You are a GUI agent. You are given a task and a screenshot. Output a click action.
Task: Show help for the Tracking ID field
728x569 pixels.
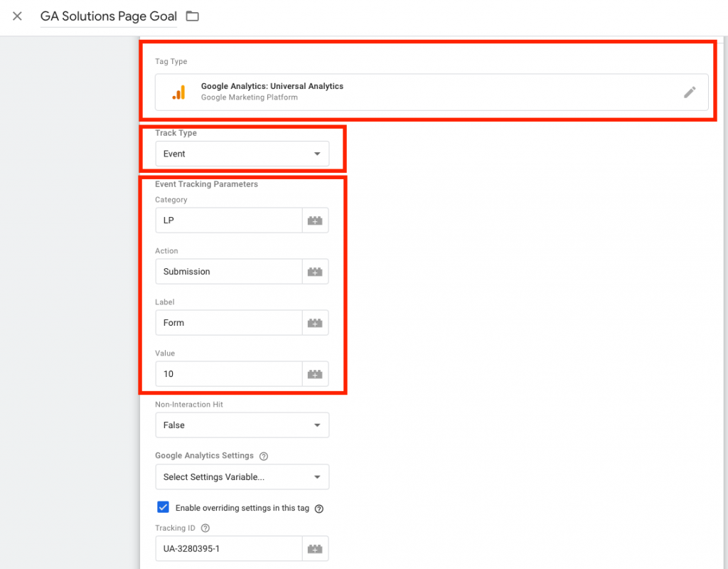click(x=205, y=528)
